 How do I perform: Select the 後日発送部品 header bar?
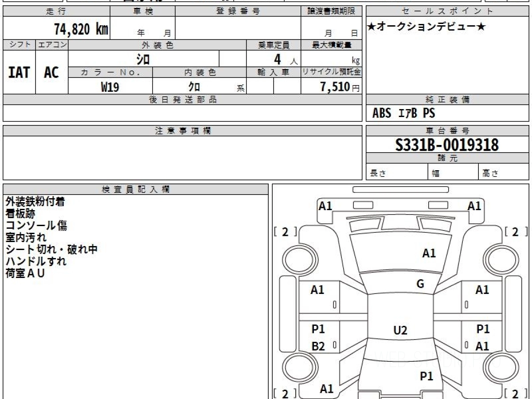click(x=182, y=100)
